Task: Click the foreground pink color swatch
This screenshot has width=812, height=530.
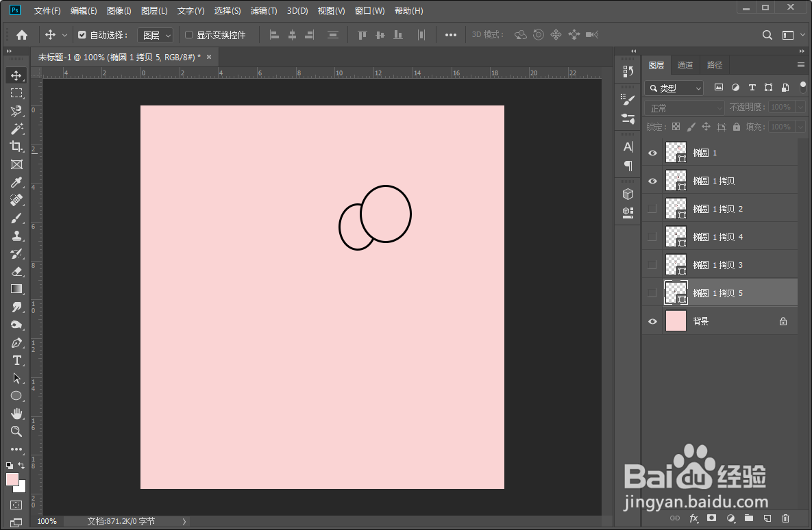Action: click(x=12, y=479)
